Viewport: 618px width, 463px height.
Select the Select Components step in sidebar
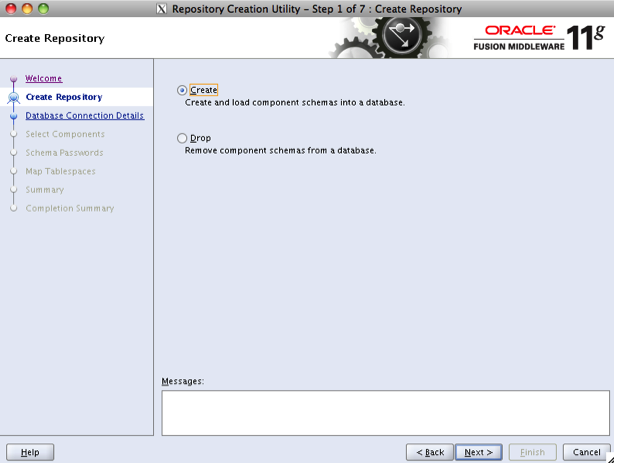pyautogui.click(x=64, y=134)
